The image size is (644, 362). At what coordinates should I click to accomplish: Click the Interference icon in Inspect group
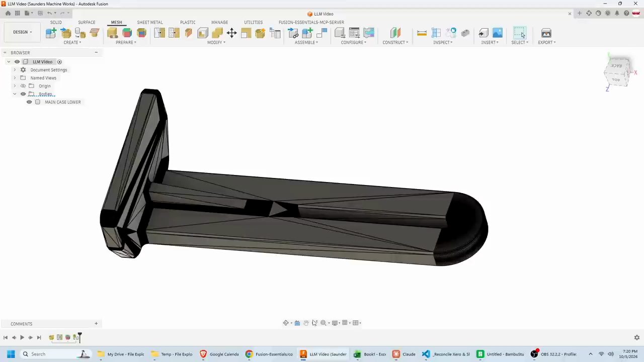(x=436, y=33)
